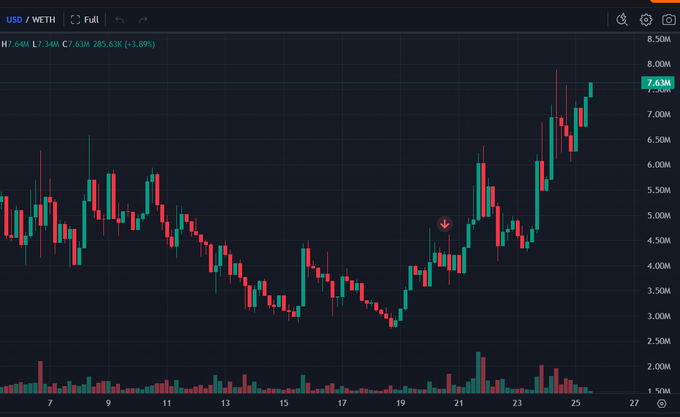Click the 8.00M price axis label
Screen dimensions: 680x417
(x=659, y=64)
